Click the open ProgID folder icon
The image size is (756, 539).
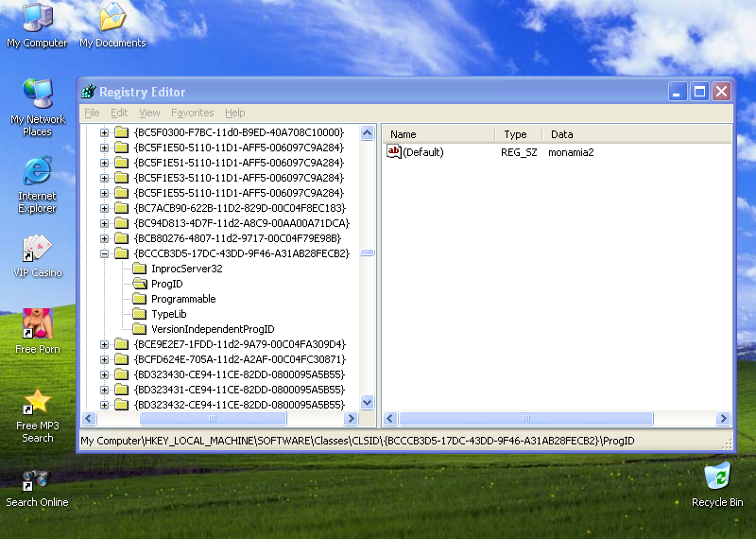point(139,284)
